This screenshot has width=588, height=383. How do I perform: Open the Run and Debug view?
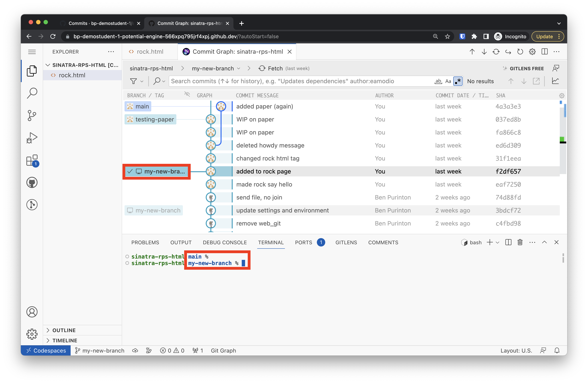tap(32, 138)
